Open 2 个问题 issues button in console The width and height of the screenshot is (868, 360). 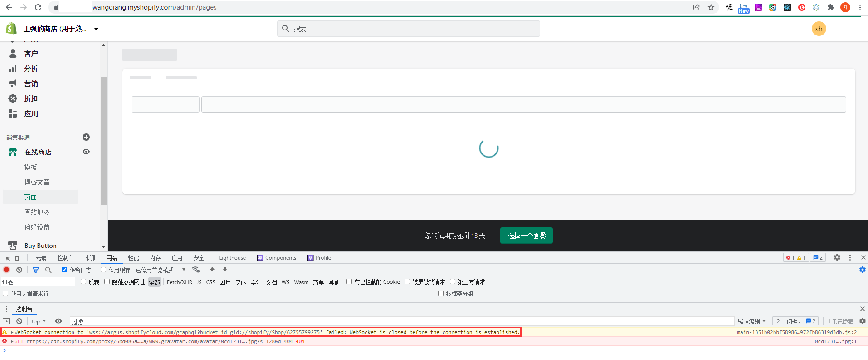click(796, 321)
